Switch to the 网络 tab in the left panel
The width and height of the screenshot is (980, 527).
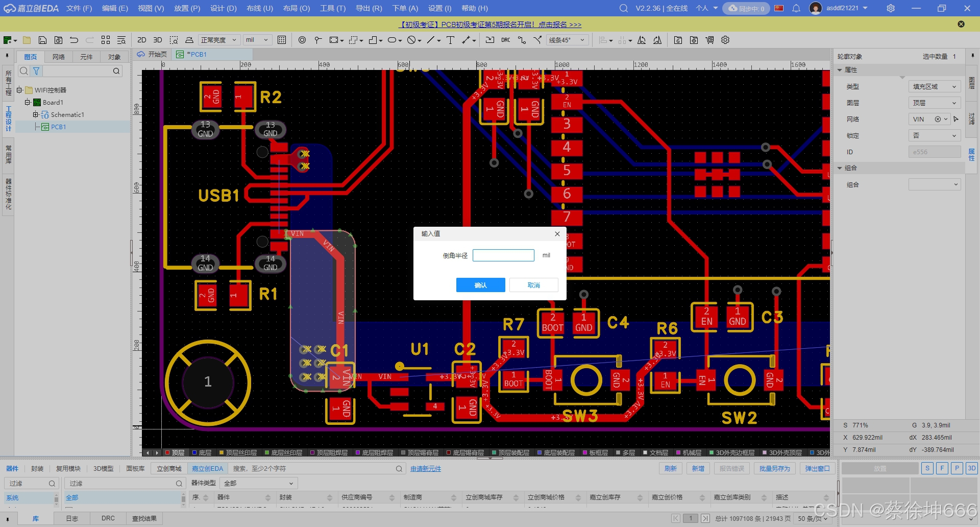[59, 57]
